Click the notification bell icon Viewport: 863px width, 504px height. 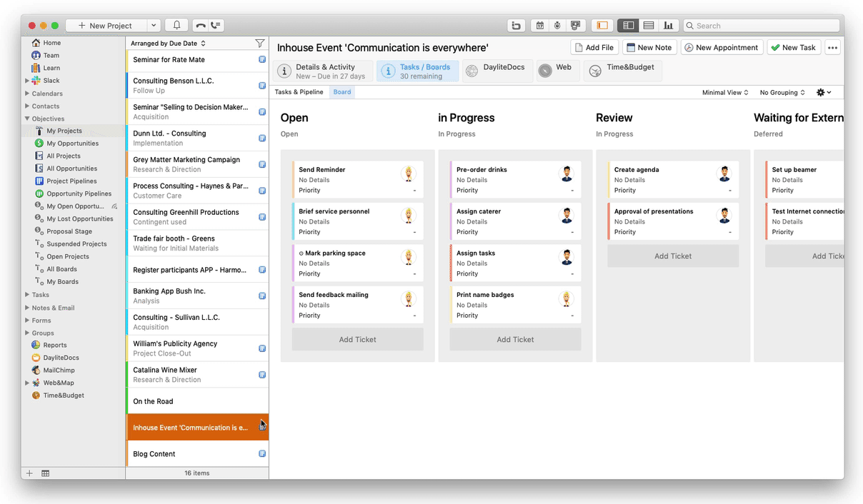point(176,26)
